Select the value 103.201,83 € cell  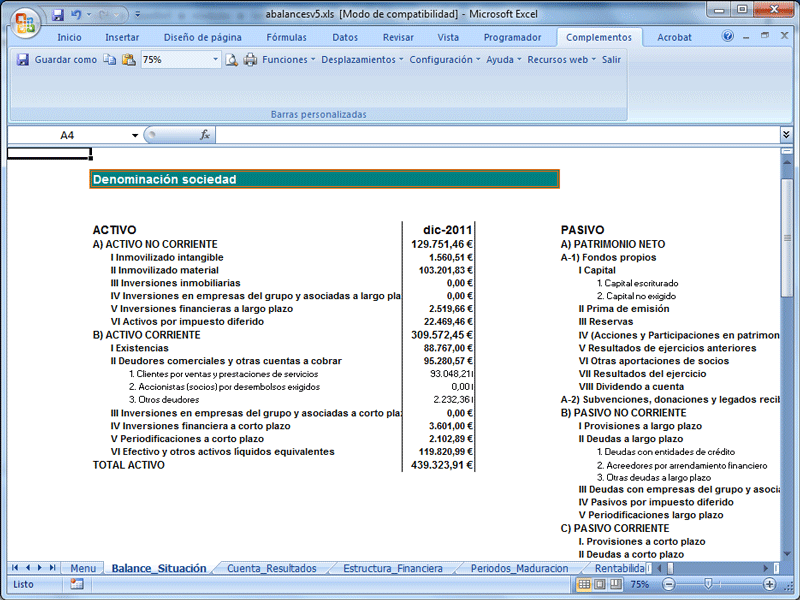pyautogui.click(x=445, y=270)
